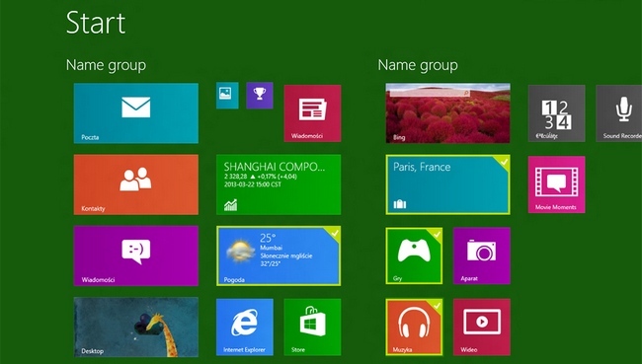Open the Bing tile with red flowers

(x=448, y=113)
